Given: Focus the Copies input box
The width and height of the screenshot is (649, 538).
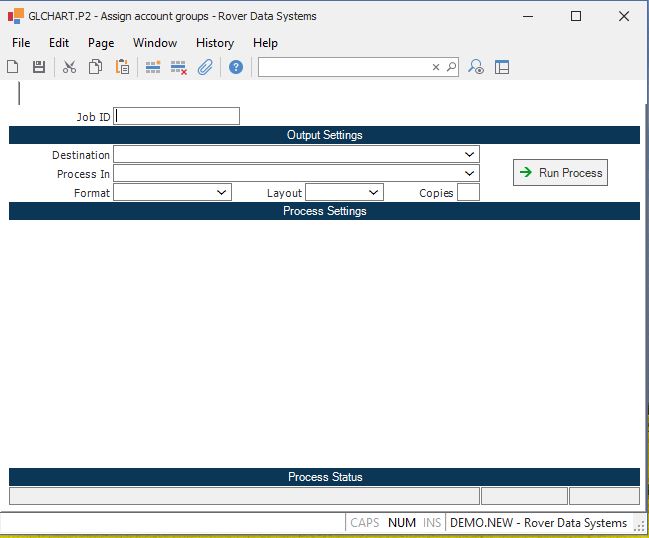Looking at the screenshot, I should [468, 192].
